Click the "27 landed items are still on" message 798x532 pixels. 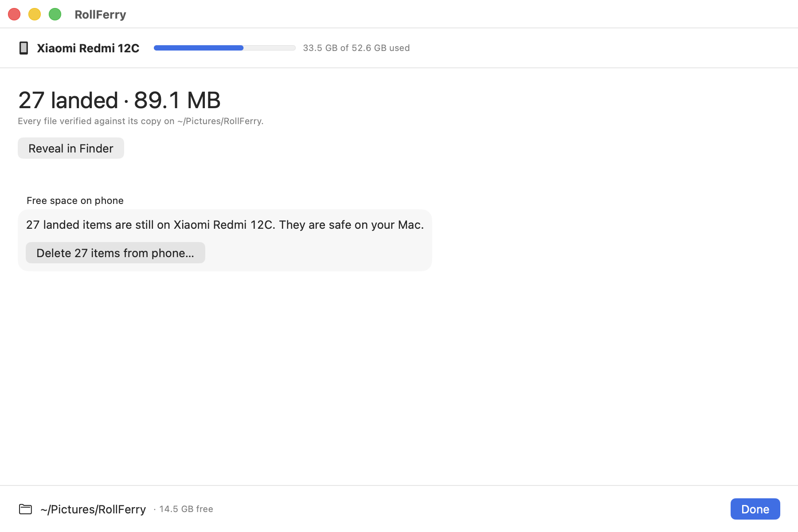pos(225,225)
